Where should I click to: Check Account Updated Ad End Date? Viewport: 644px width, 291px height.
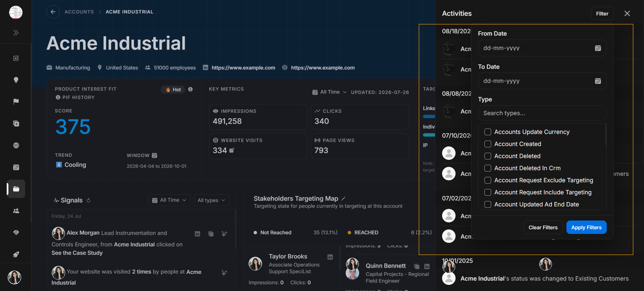click(488, 204)
